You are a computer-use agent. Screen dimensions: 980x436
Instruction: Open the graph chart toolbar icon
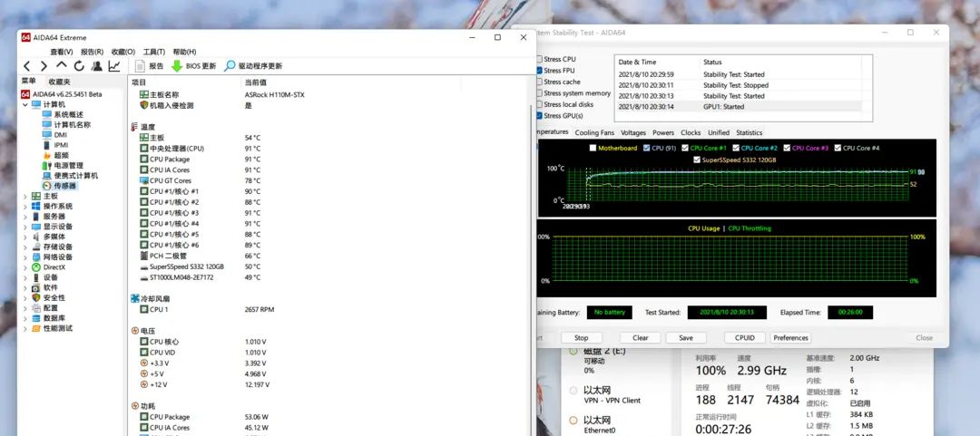pos(114,66)
